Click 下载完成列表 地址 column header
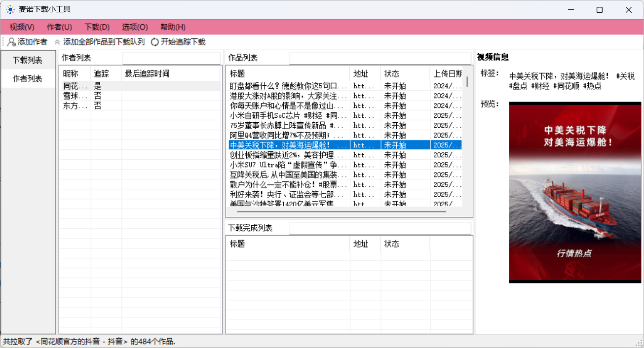The image size is (644, 348). pos(365,244)
